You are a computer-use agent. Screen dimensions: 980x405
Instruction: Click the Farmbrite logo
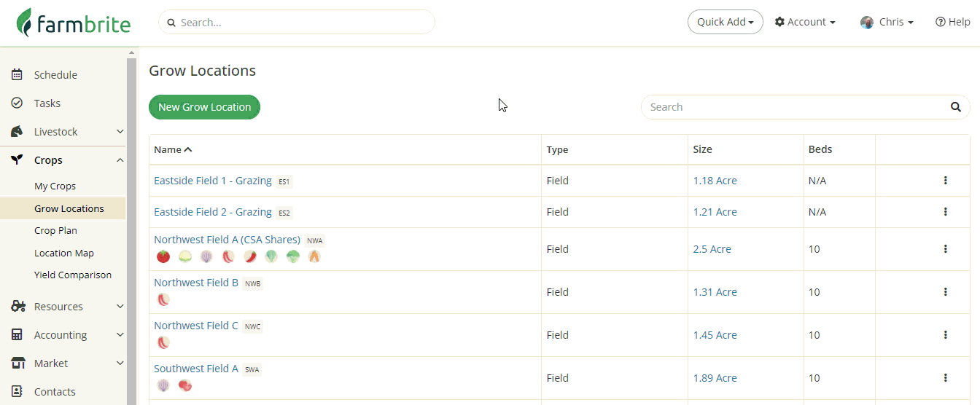click(x=74, y=23)
